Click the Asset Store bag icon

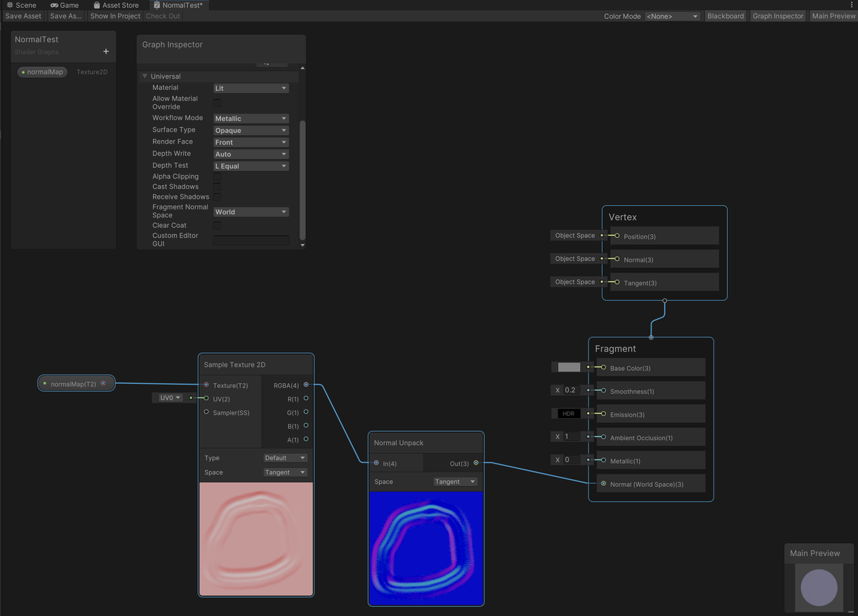[x=98, y=5]
